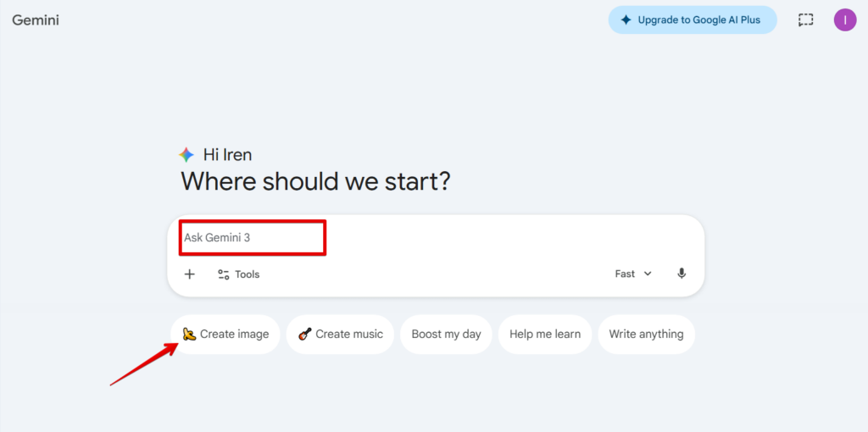868x432 pixels.
Task: Click the chevron arrow next to Fast
Action: [x=648, y=274]
